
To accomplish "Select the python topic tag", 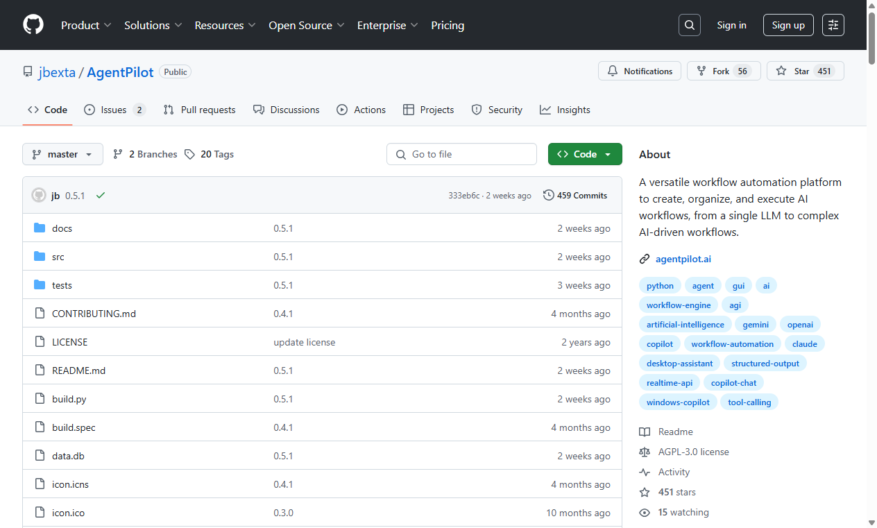I will click(659, 286).
